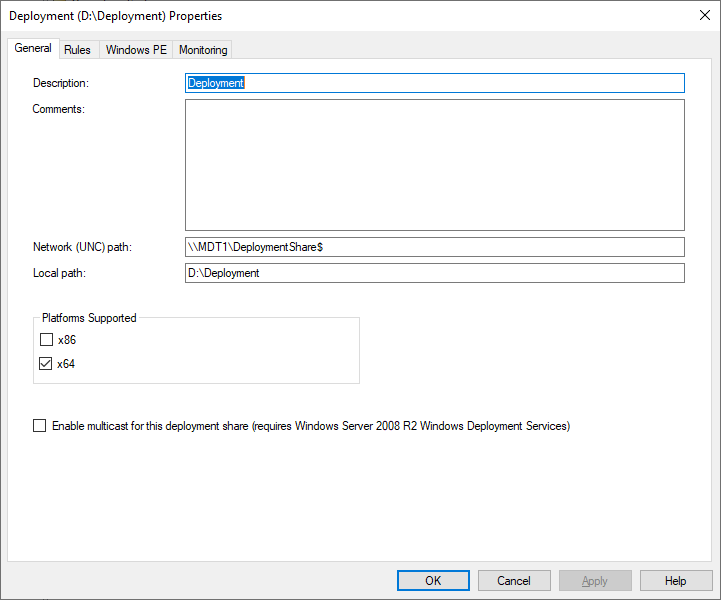Click the 'Description:' label

tap(61, 83)
